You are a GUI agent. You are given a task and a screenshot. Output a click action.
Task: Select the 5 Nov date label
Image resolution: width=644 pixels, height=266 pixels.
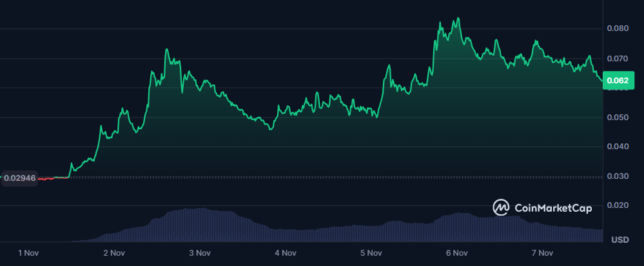[x=371, y=252]
